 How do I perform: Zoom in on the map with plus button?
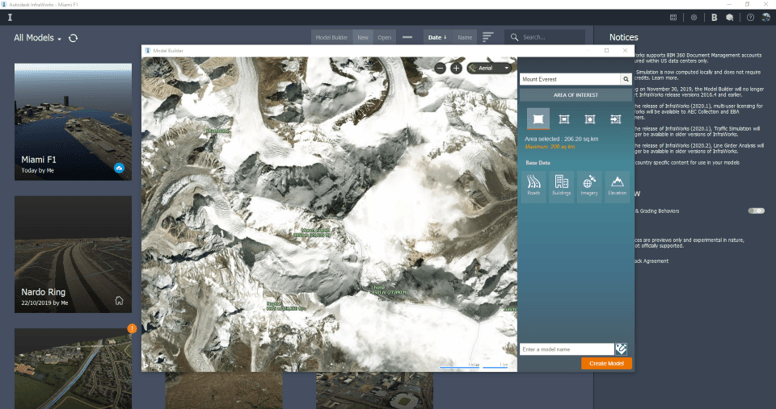(456, 68)
